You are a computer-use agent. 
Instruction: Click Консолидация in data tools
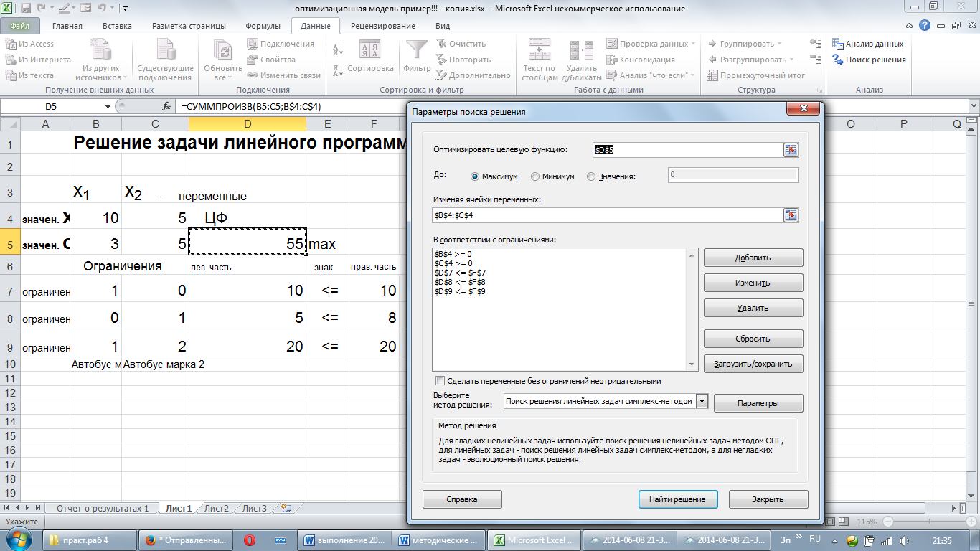coord(641,60)
